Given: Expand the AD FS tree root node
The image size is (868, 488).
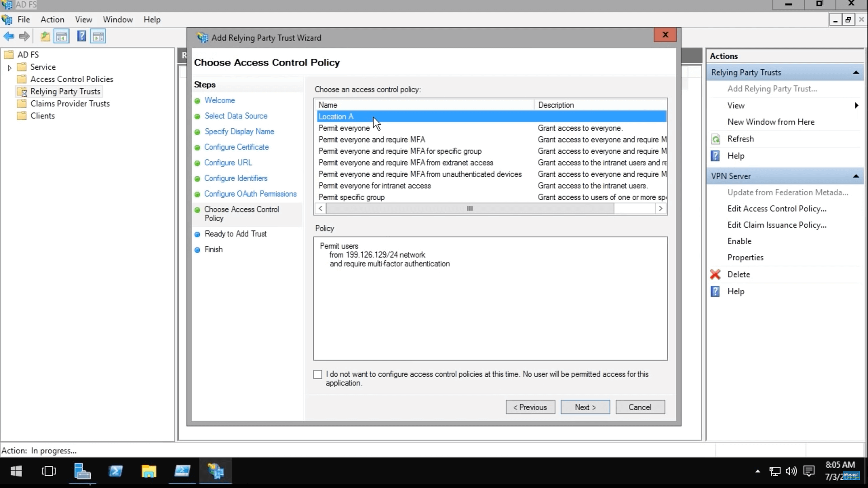Looking at the screenshot, I should point(8,54).
